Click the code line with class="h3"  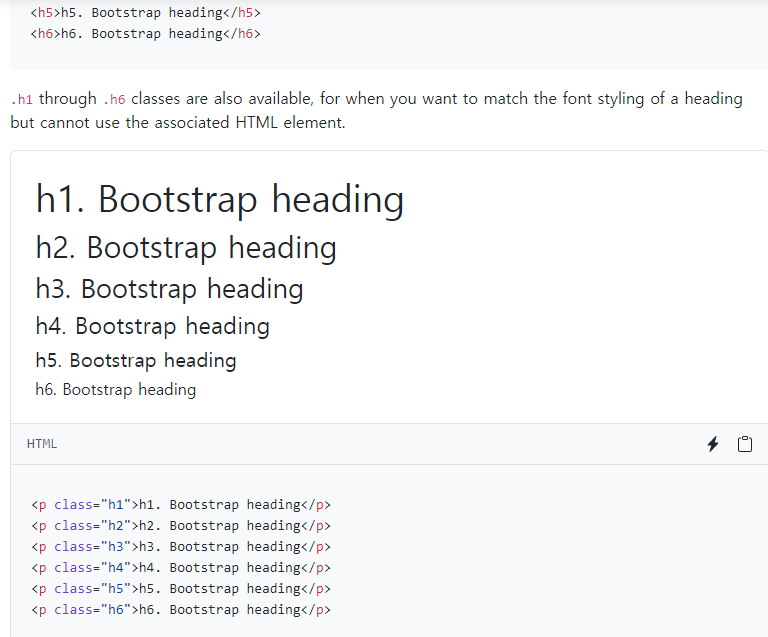(x=181, y=547)
